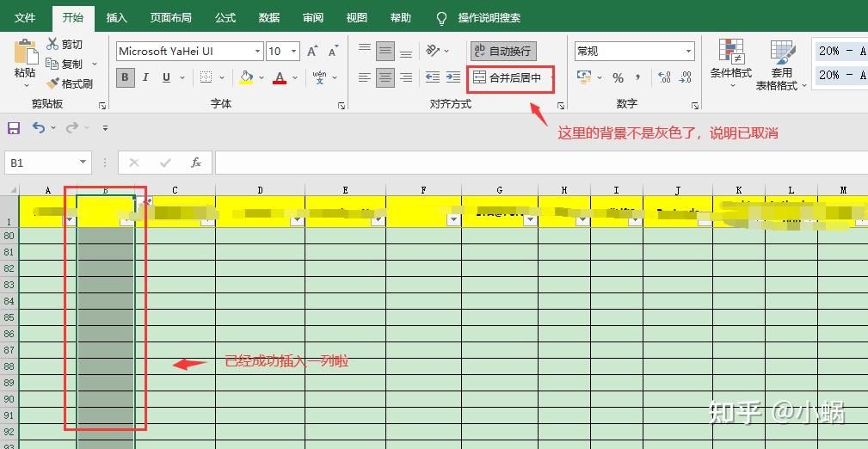Apply comma thousands separator style
The width and height of the screenshot is (868, 449).
click(638, 77)
